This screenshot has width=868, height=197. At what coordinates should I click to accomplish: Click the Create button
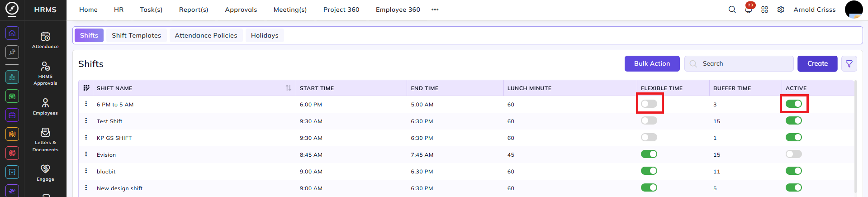817,64
